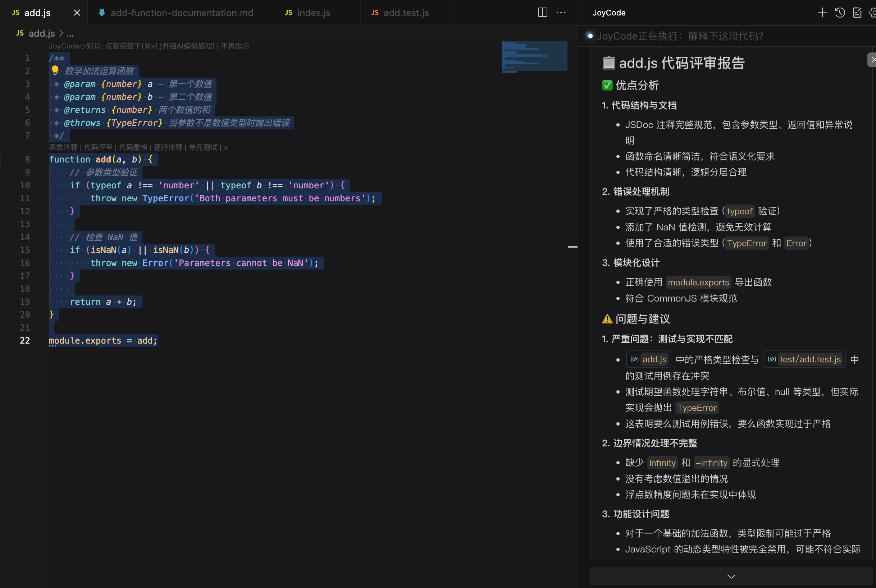Click 函数注释 code lens action

pyautogui.click(x=63, y=148)
